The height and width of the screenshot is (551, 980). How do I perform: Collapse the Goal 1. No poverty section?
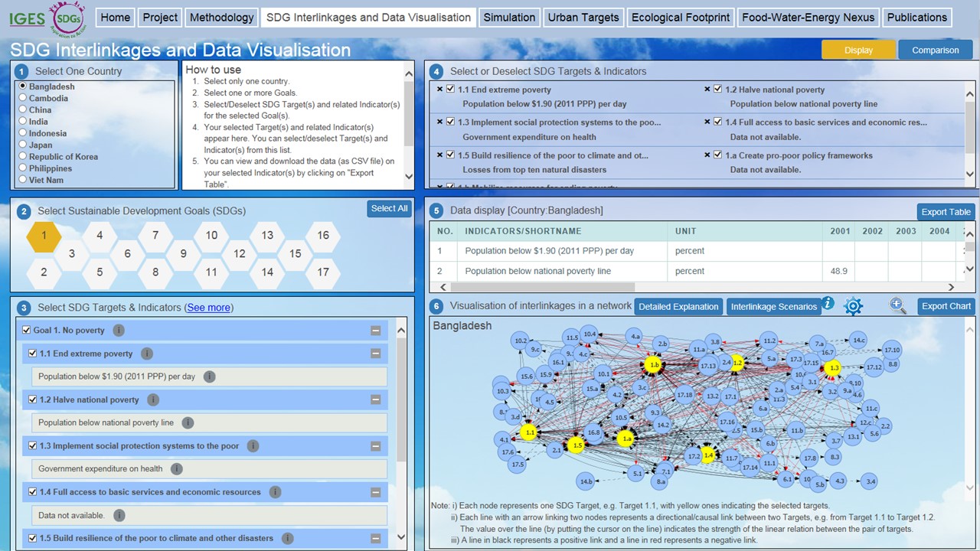click(375, 331)
